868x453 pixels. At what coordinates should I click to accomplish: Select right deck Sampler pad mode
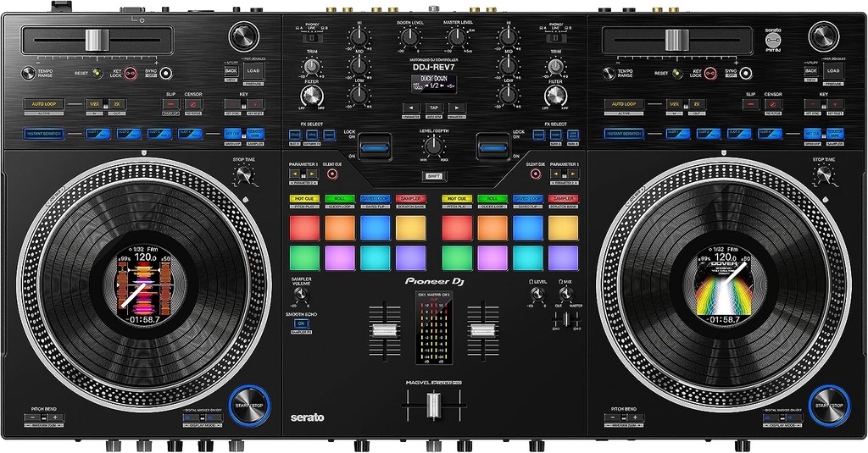pyautogui.click(x=563, y=199)
